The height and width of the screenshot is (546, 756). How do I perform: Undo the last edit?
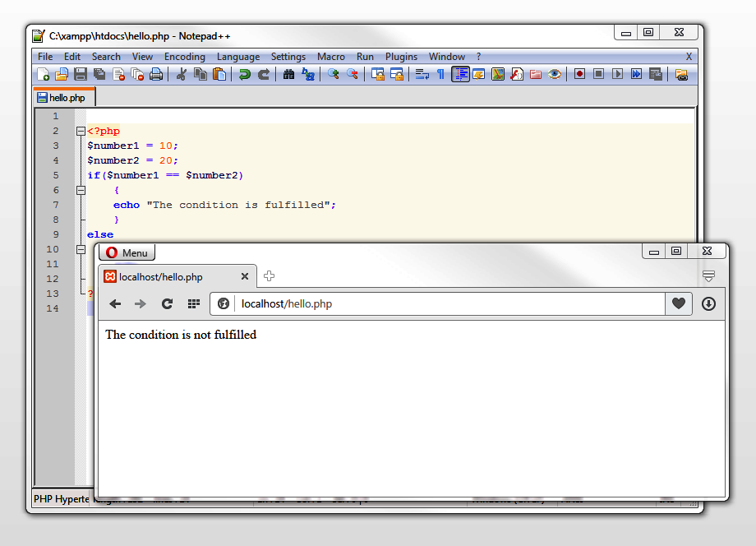coord(244,74)
